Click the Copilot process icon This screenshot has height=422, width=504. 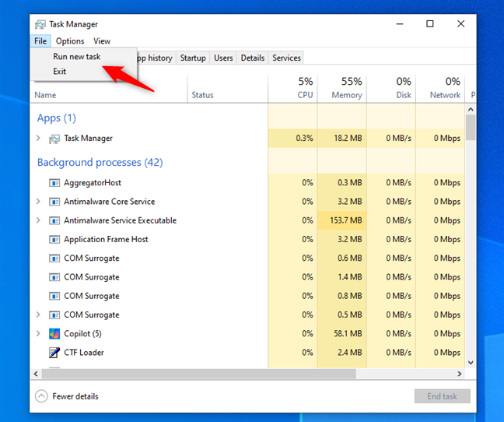coord(54,333)
